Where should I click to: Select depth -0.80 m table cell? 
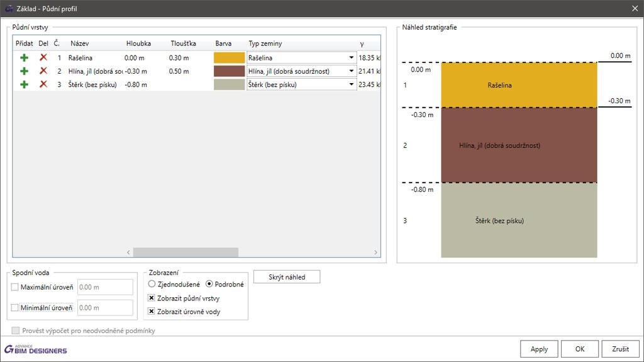click(x=136, y=85)
